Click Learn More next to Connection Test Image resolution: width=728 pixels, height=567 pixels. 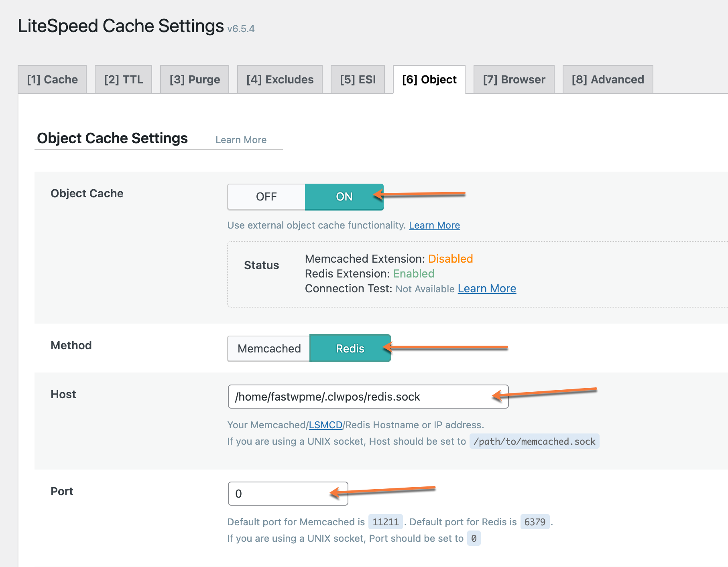487,289
